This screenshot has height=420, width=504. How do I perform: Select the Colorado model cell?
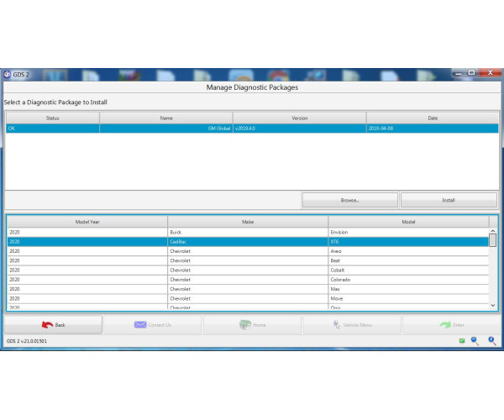[408, 280]
